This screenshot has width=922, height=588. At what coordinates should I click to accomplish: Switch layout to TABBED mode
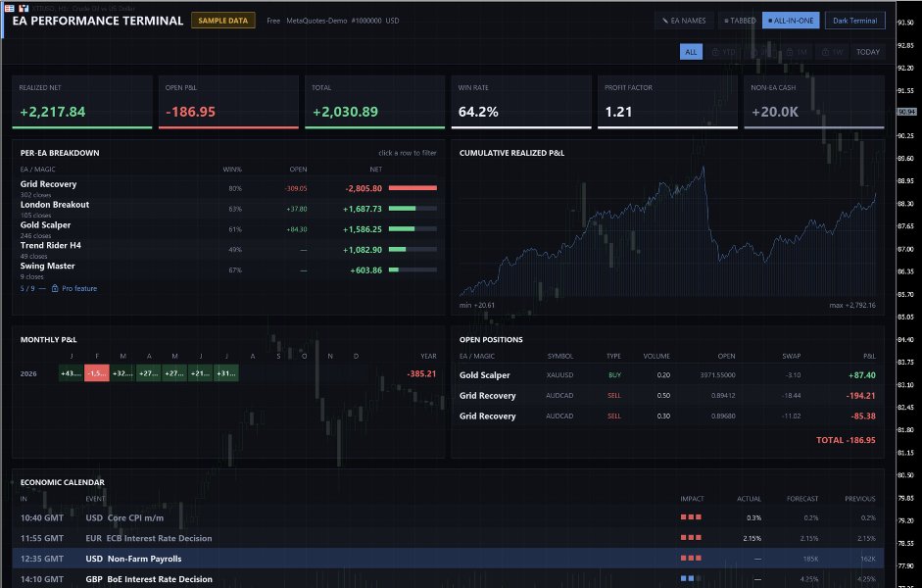(739, 21)
